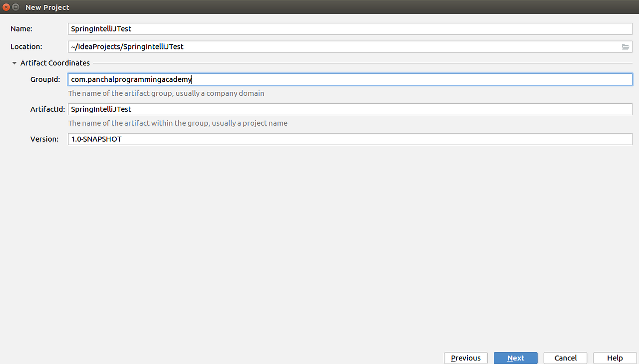
Task: Click the Artifact Coordinates disclosure triangle
Action: click(x=14, y=63)
